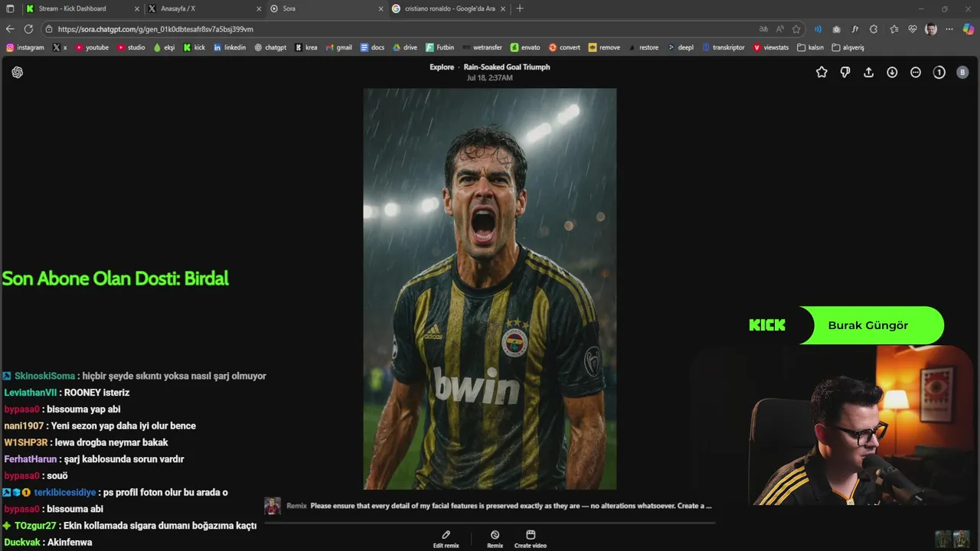Close the cristiano ronaldo Google tab
The height and width of the screenshot is (551, 980).
[x=503, y=8]
